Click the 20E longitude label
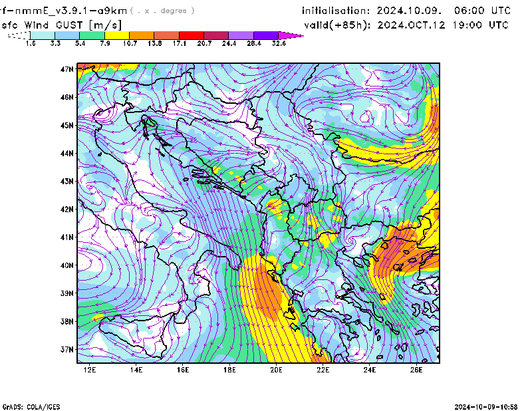The width and height of the screenshot is (532, 411). tap(276, 370)
